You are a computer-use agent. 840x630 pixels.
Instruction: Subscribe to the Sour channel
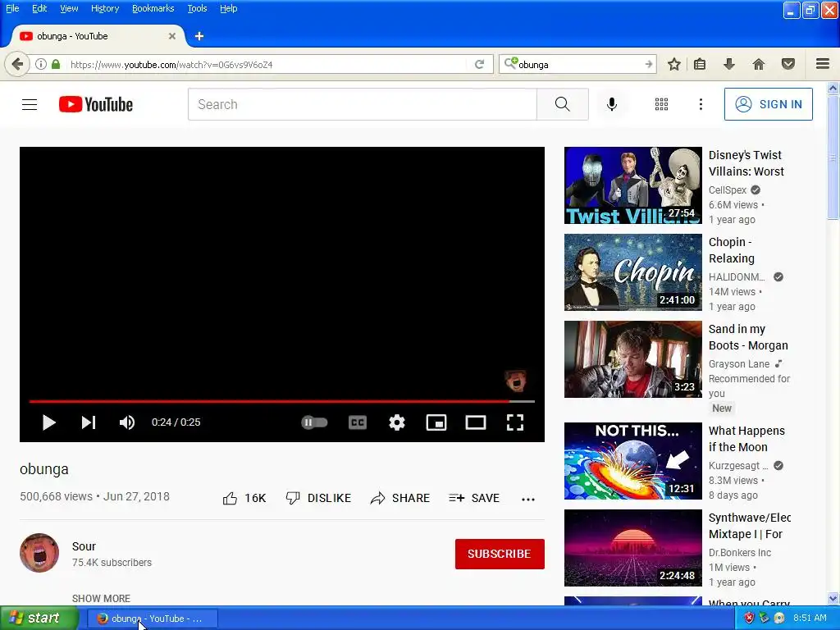point(500,554)
